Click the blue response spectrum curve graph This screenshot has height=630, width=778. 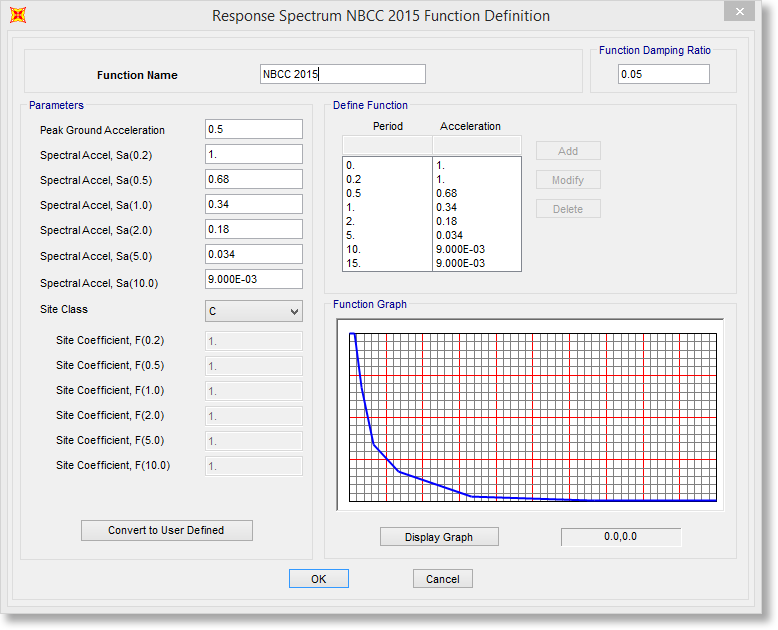[533, 417]
